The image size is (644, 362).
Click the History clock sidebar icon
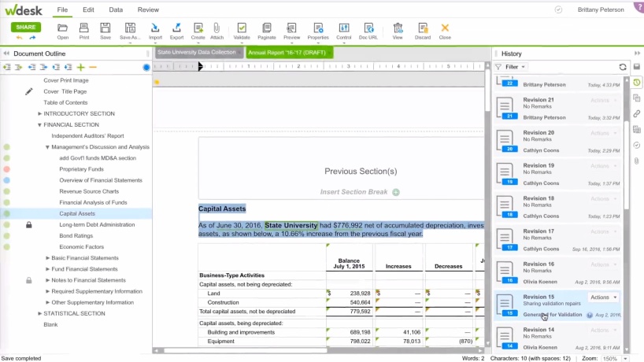click(x=637, y=83)
